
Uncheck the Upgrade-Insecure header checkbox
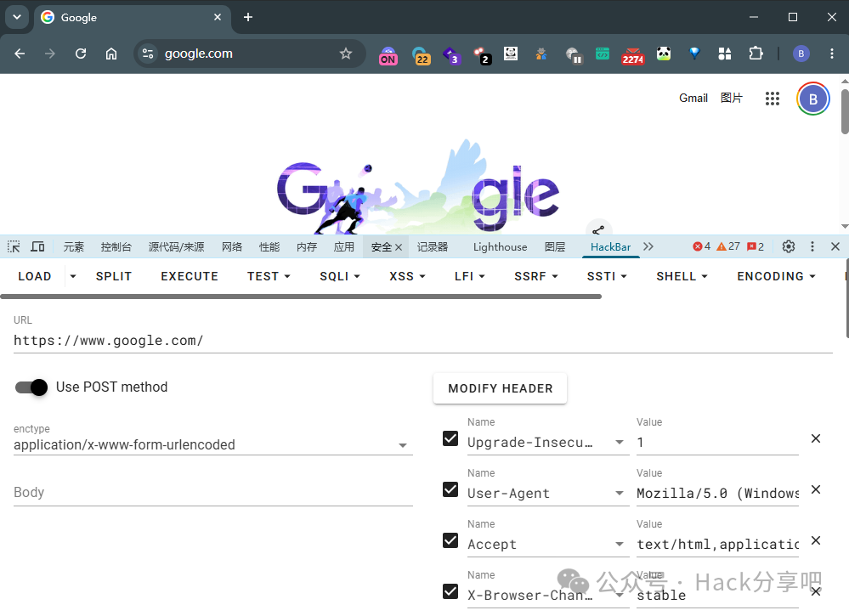(x=450, y=438)
